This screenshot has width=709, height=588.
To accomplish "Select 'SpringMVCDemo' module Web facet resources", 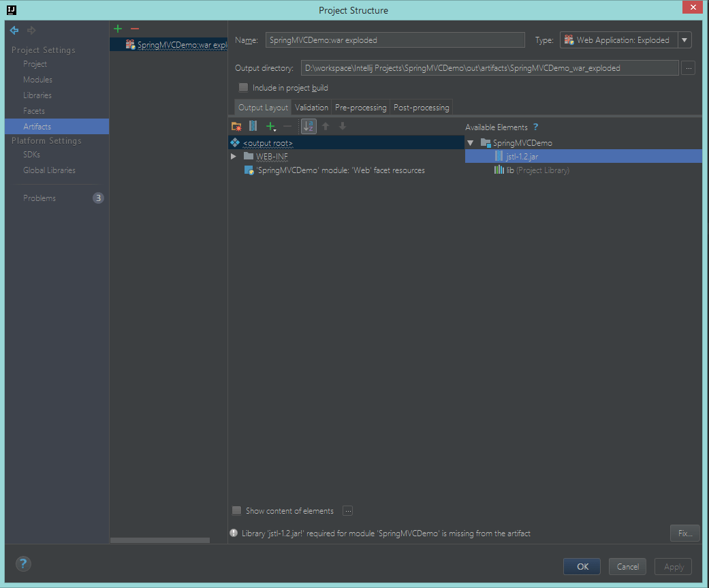I will [340, 170].
